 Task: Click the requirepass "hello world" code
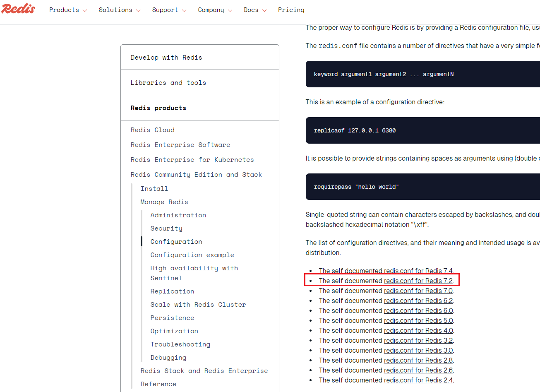(x=356, y=187)
